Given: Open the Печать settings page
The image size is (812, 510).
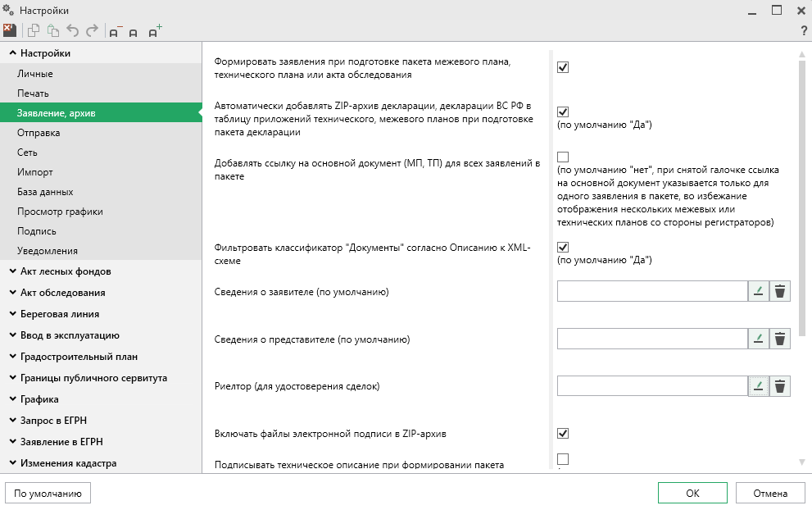Looking at the screenshot, I should click(x=33, y=93).
